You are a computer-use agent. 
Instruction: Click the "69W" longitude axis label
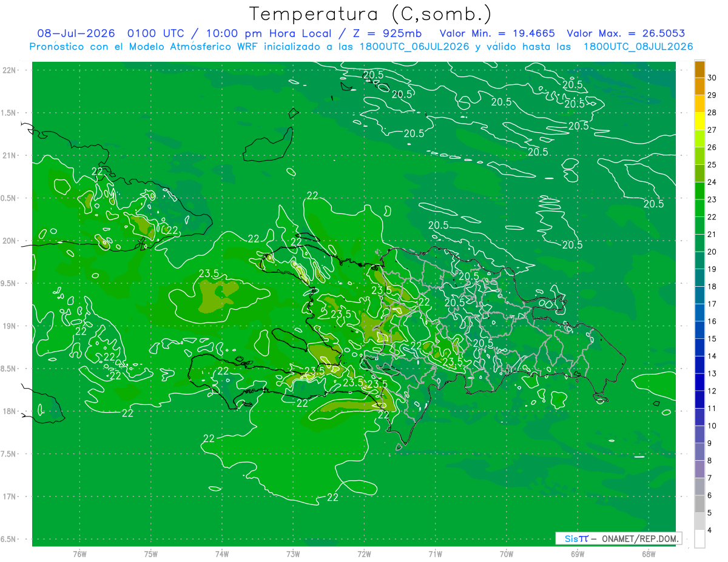pyautogui.click(x=578, y=554)
